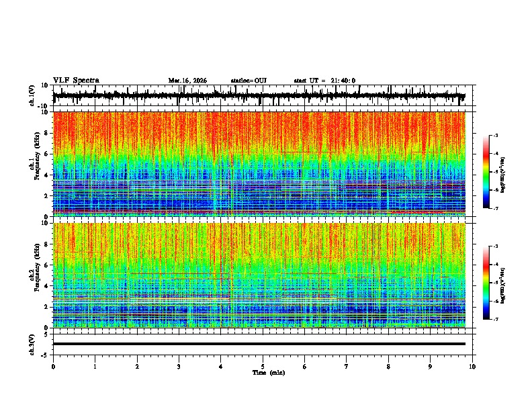Click time axis tick label 9
The height and width of the screenshot is (411, 532).
pyautogui.click(x=430, y=367)
